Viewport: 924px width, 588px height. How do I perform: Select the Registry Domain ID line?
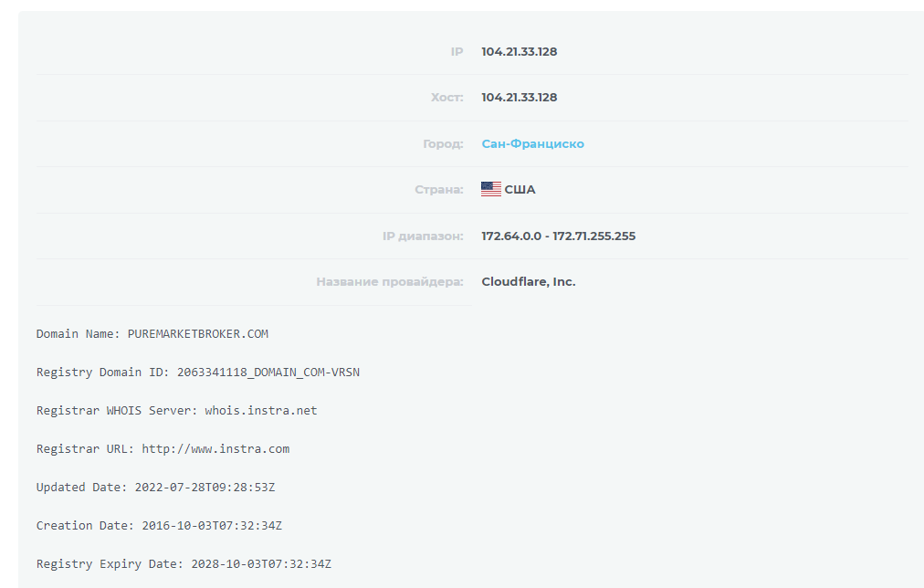pos(198,373)
